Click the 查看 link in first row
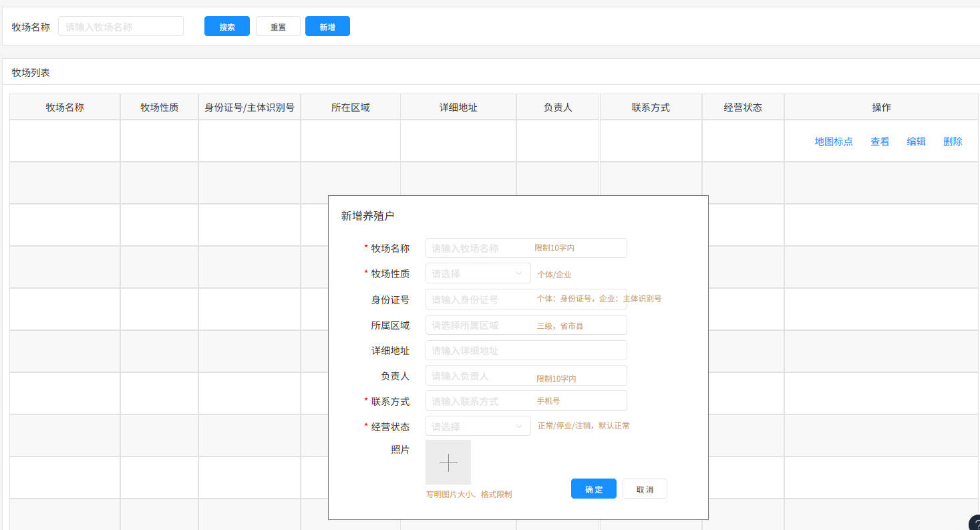Image resolution: width=980 pixels, height=530 pixels. coord(880,141)
